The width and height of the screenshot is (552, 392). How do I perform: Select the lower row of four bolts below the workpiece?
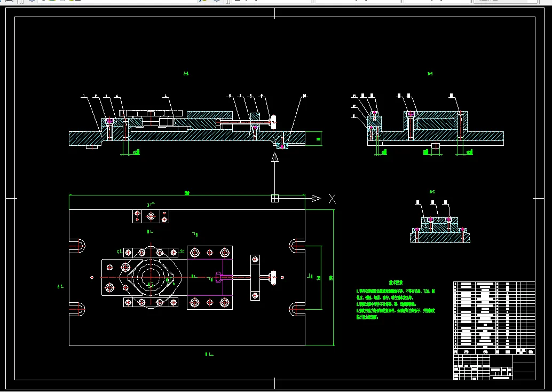tap(151, 302)
